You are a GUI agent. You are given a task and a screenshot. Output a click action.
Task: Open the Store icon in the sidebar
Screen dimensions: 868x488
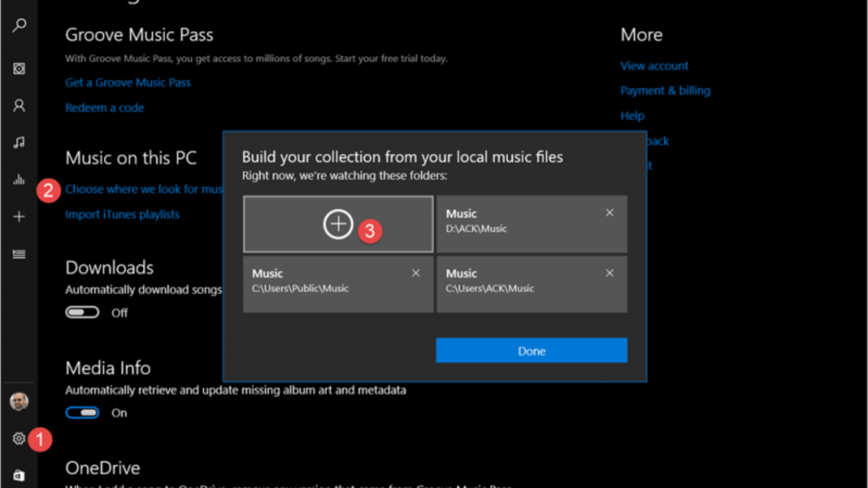20,475
